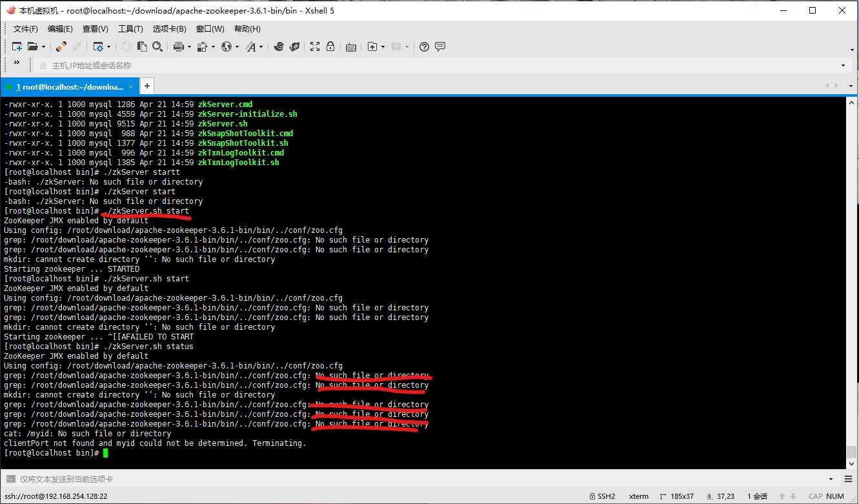
Task: Maximize the Xshell window
Action: (x=813, y=10)
